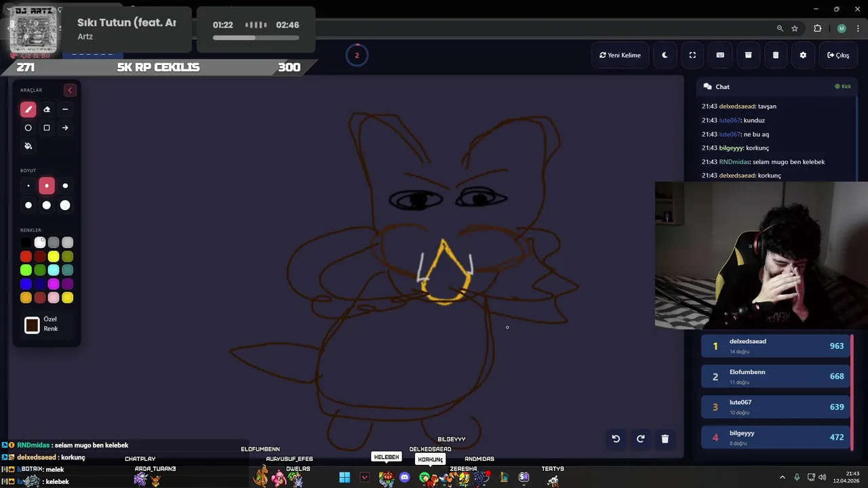Choose the third brush size
The image size is (868, 488).
pyautogui.click(x=65, y=186)
